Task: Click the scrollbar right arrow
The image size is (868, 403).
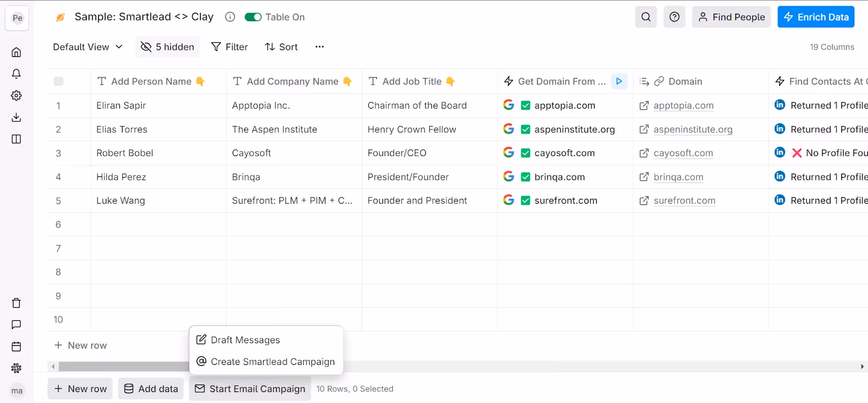Action: (x=862, y=367)
